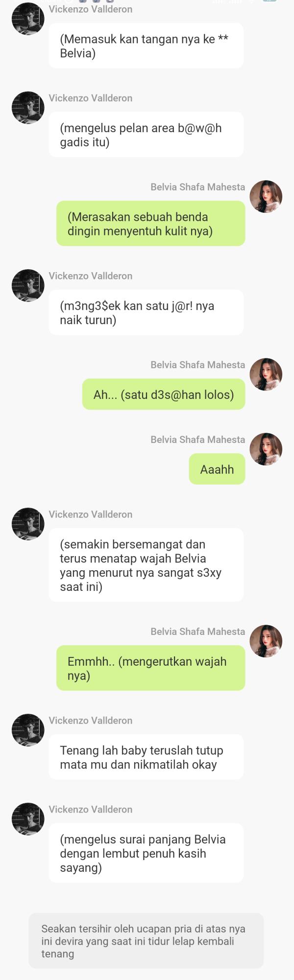Open Belvia Shafa Mahesta name above "Emmhh.." bubble
Screen dimensions: 294x980
click(x=198, y=631)
